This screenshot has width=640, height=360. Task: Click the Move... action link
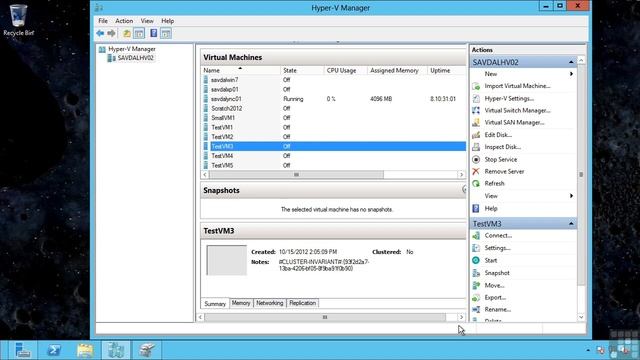[494, 285]
